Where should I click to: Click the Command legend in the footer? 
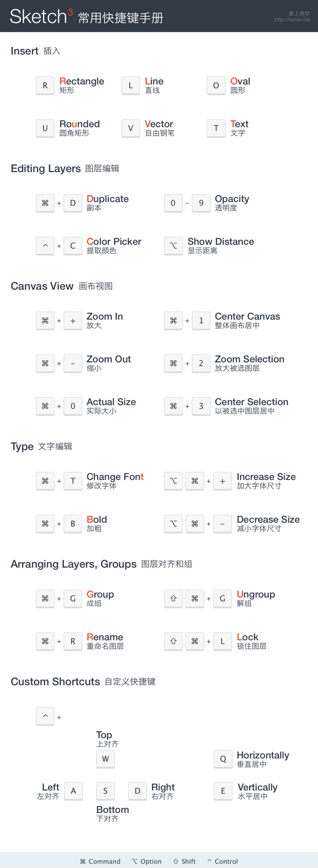[x=100, y=861]
